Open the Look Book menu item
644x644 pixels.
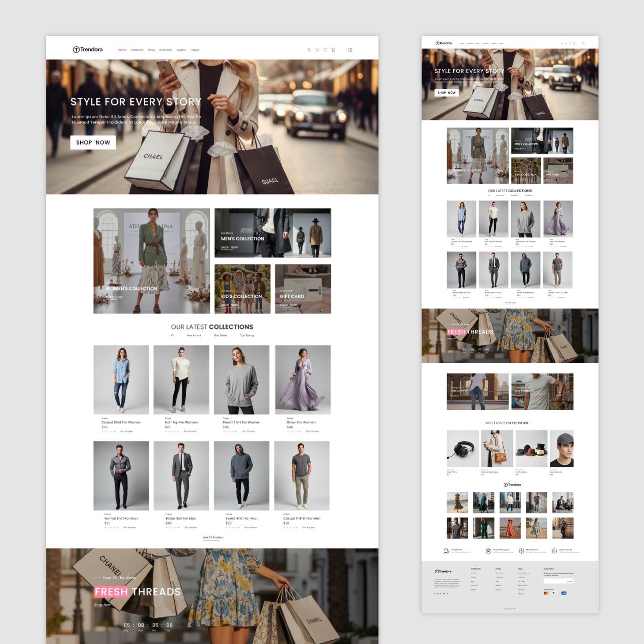pos(166,50)
